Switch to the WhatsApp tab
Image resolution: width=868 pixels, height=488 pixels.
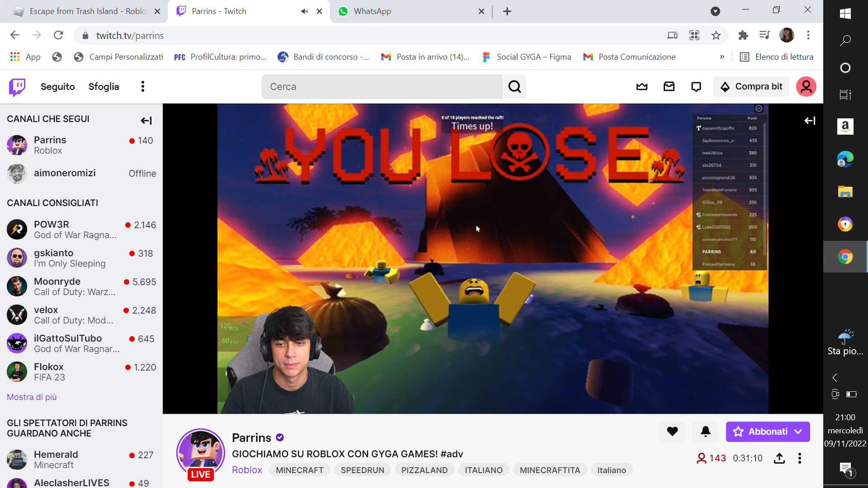point(372,11)
